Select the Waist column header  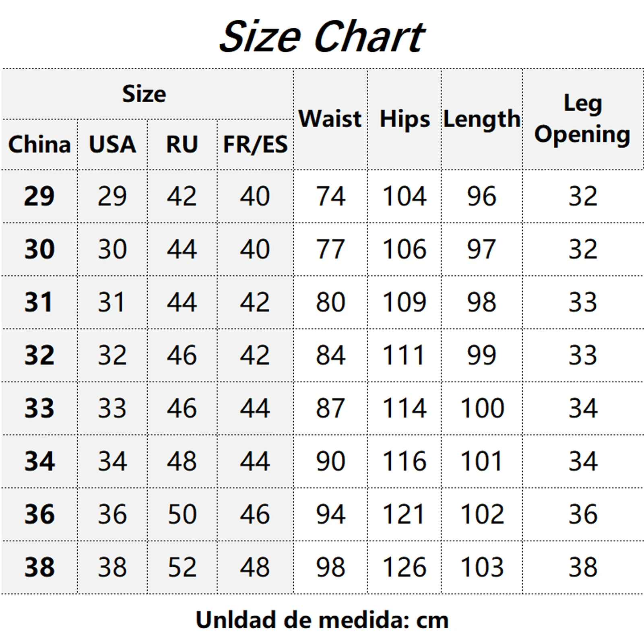click(330, 119)
